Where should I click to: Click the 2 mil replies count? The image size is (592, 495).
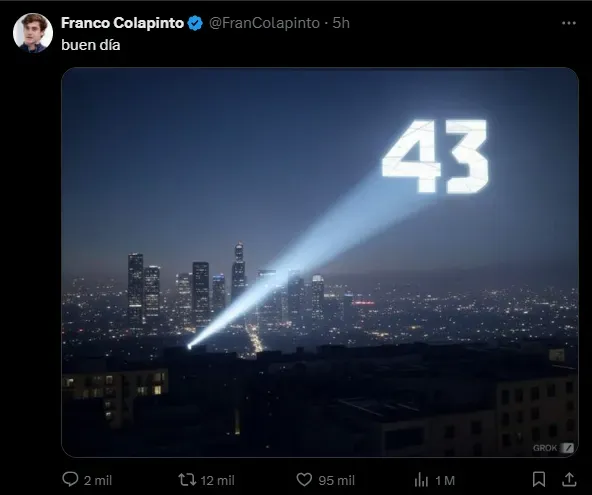[x=98, y=481]
